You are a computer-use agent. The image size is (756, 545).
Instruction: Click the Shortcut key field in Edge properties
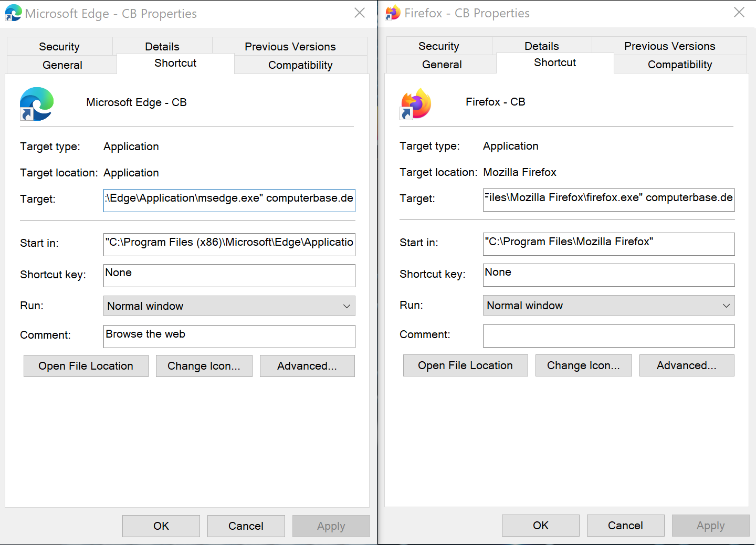(229, 276)
